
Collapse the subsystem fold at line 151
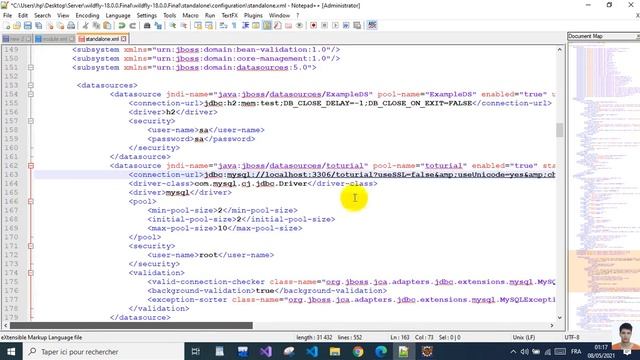[31, 67]
